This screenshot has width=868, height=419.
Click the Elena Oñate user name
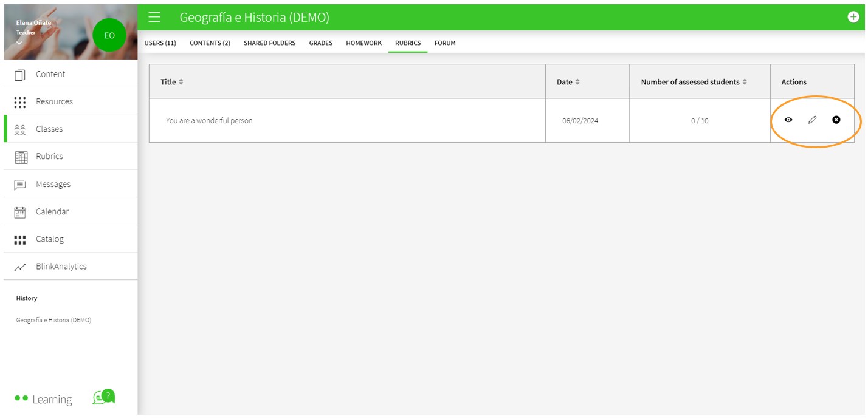point(33,23)
